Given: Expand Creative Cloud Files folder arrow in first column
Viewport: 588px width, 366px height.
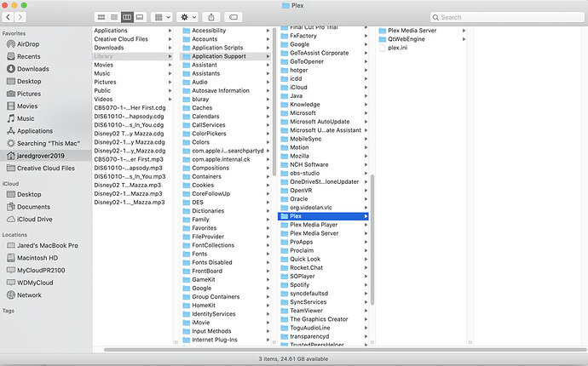Looking at the screenshot, I should 170,39.
